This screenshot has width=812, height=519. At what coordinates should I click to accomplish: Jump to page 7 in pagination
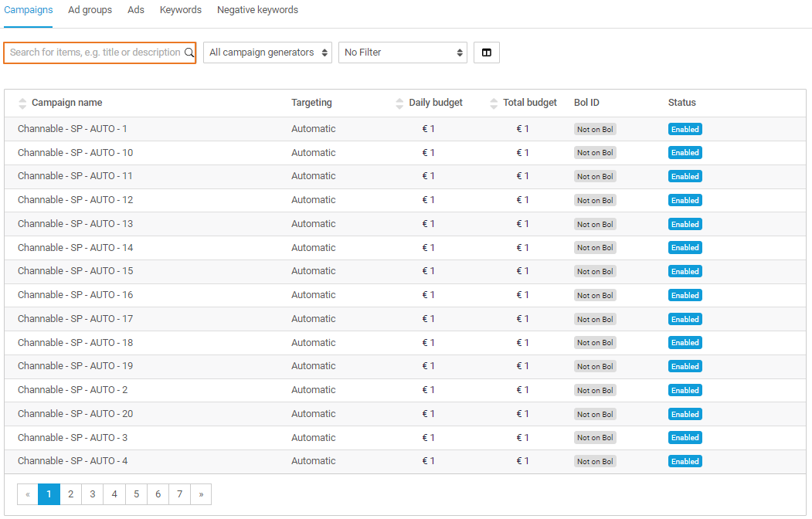tap(179, 494)
